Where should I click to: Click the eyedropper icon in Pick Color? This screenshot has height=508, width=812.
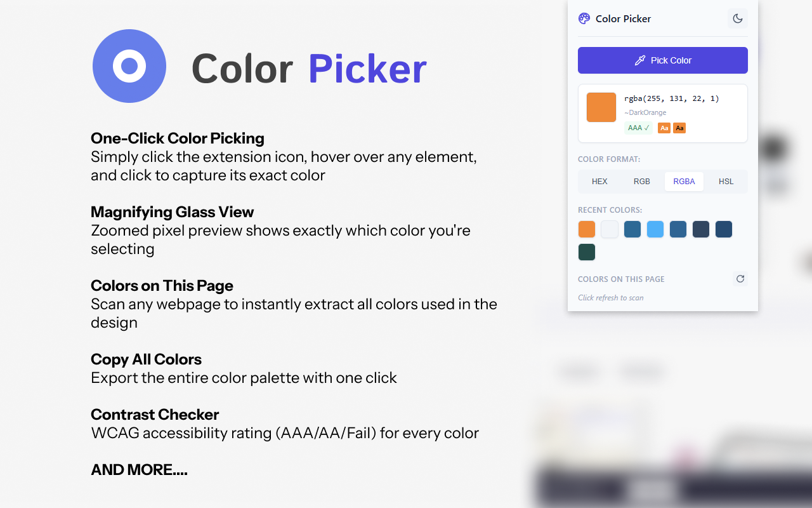pyautogui.click(x=639, y=60)
